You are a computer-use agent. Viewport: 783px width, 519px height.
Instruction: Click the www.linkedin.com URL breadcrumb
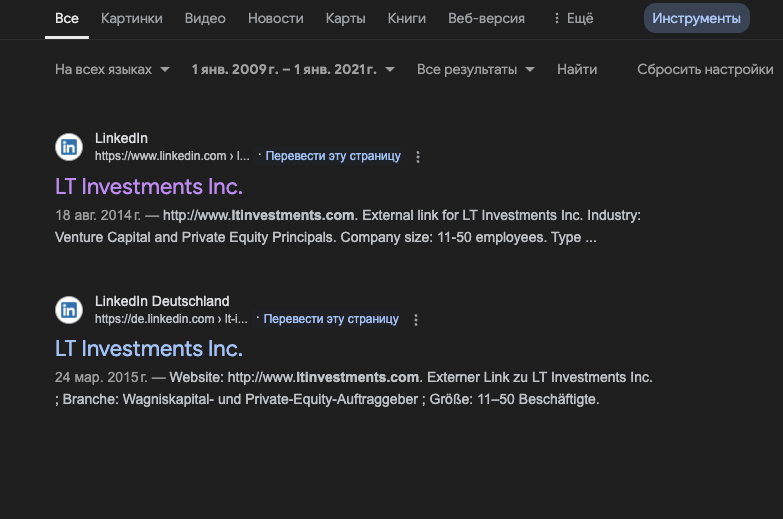[x=172, y=156]
